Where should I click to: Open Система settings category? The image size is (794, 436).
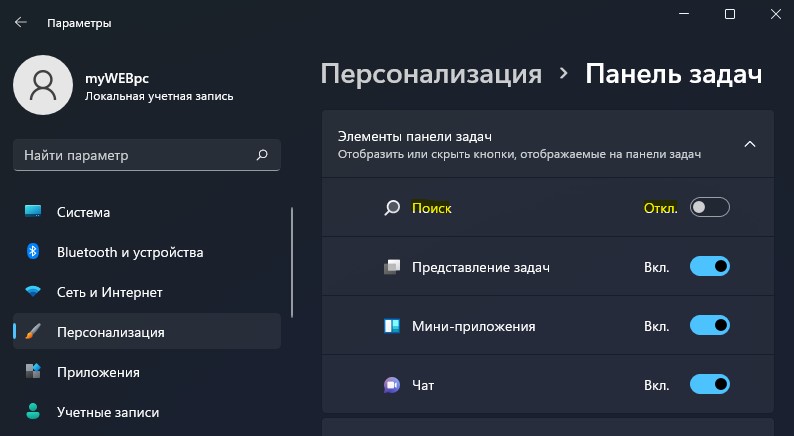(x=147, y=212)
